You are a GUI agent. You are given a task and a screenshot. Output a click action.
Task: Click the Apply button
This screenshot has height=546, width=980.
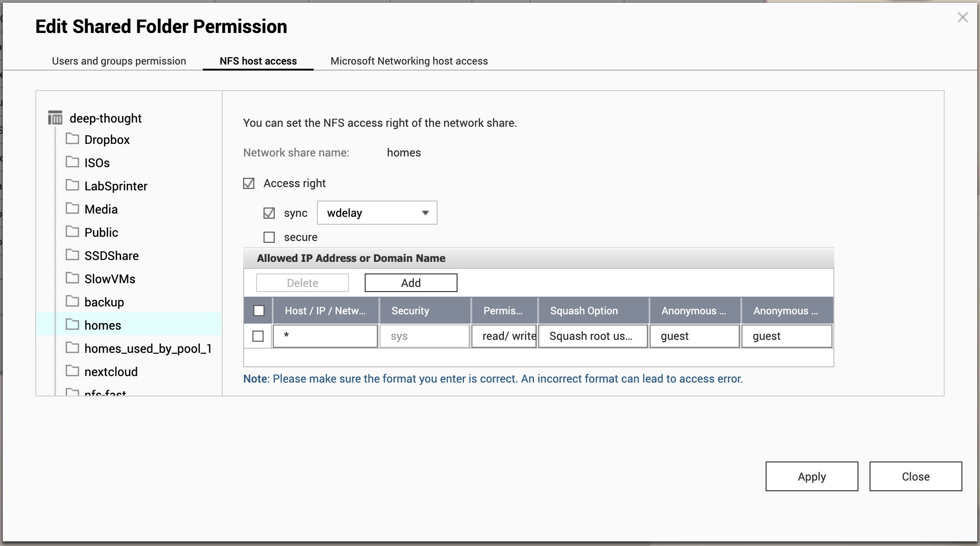[x=812, y=476]
